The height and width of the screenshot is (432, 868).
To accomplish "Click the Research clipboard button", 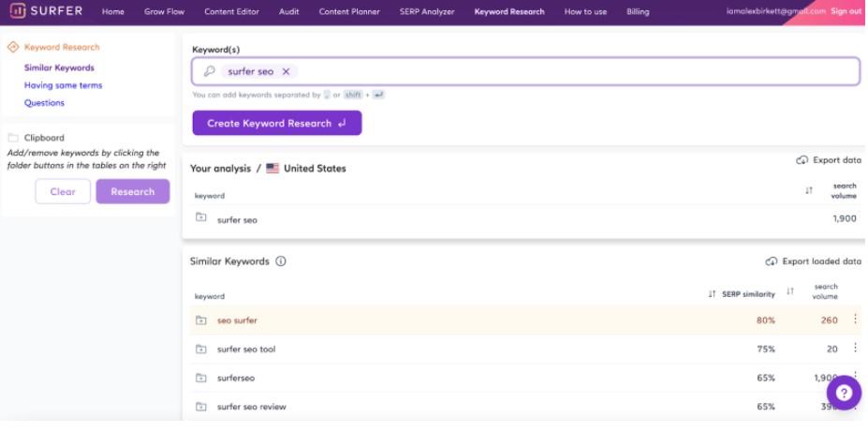I will tap(133, 191).
